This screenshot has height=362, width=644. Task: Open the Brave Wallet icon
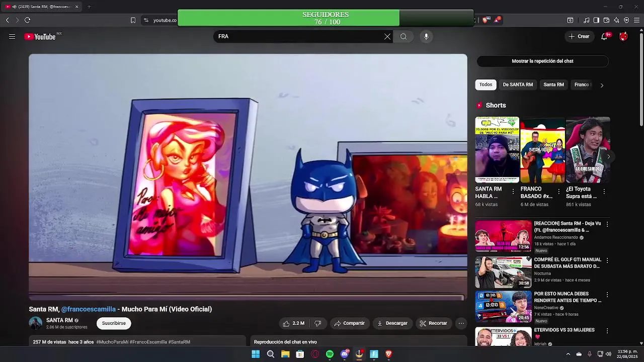pyautogui.click(x=606, y=20)
